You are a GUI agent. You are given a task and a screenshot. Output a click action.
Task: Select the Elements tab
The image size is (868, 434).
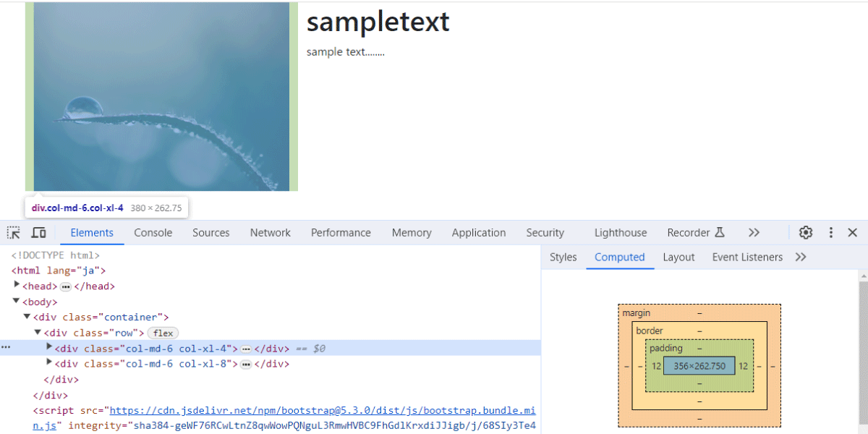92,233
